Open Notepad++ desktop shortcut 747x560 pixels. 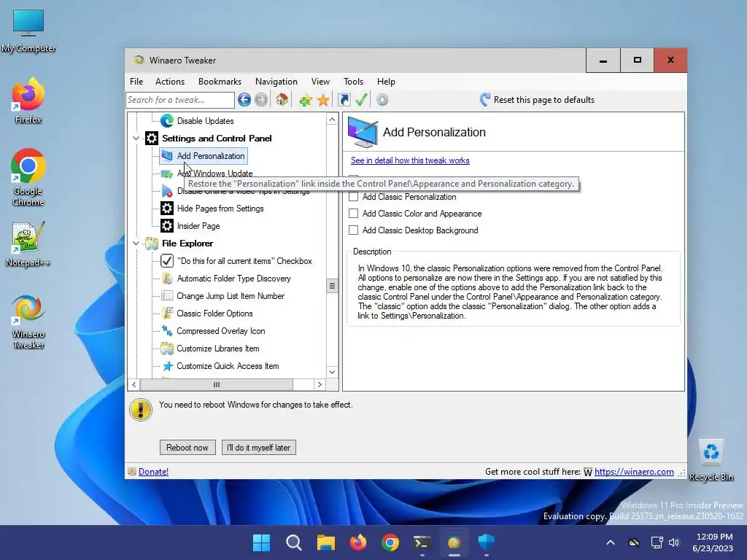(x=28, y=244)
